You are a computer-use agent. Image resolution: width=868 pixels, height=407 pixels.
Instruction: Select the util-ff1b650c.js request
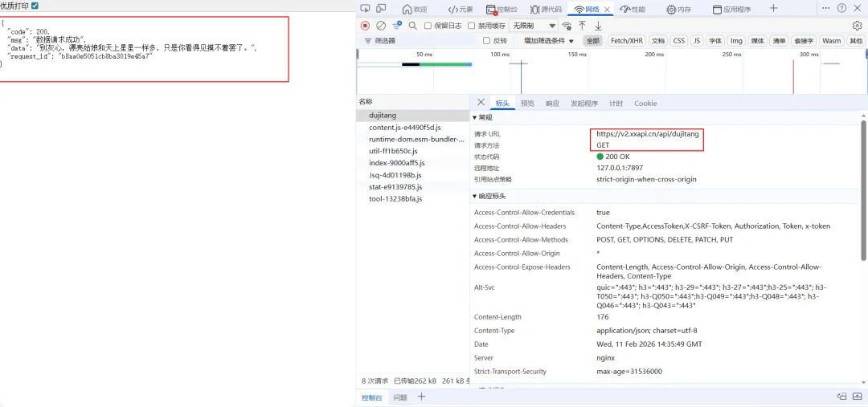click(413, 151)
